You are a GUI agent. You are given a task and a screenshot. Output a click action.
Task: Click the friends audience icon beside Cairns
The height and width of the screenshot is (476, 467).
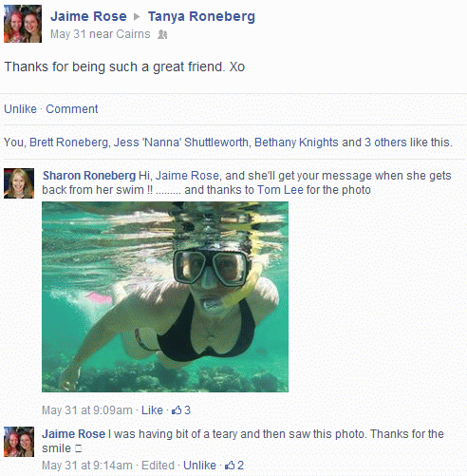162,34
